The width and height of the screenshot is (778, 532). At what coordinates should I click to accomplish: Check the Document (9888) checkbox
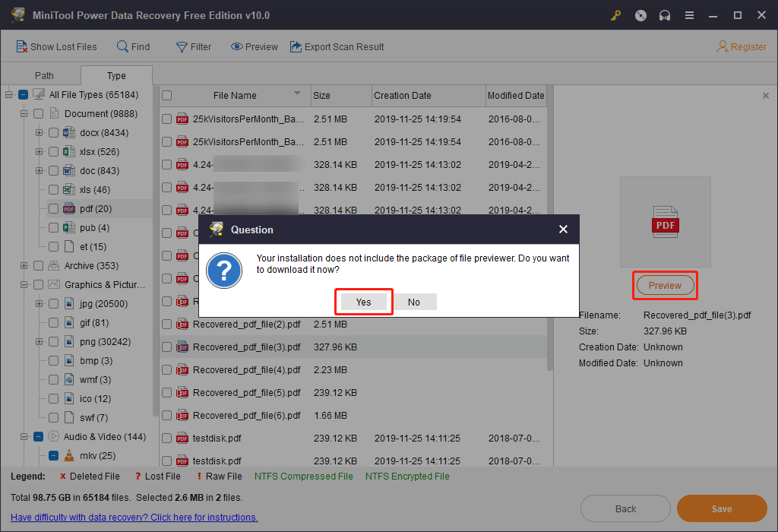[x=39, y=114]
